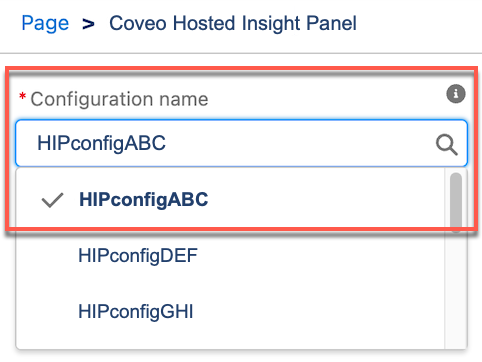Click the magnifying glass search icon
Image resolution: width=482 pixels, height=362 pixels.
tap(447, 145)
